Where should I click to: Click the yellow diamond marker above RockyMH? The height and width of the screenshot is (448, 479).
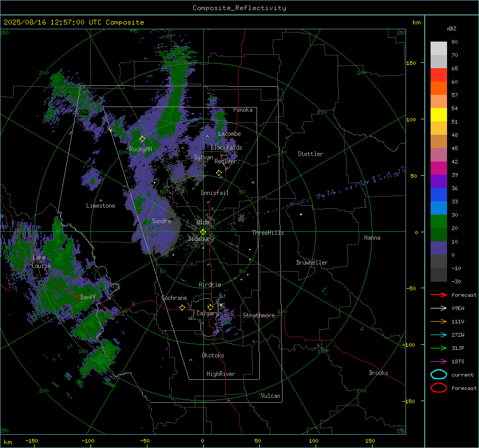(x=142, y=139)
